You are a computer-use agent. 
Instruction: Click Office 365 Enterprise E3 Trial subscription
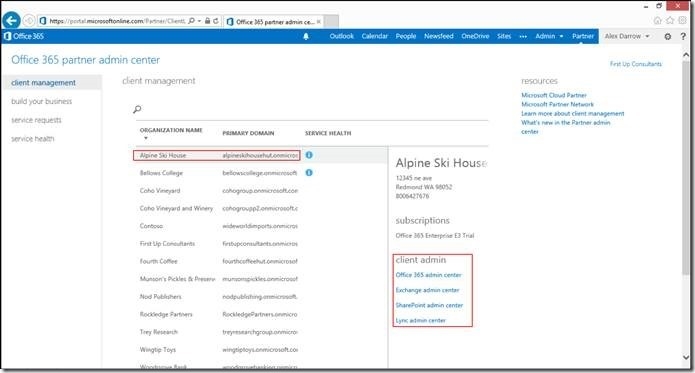(x=435, y=236)
